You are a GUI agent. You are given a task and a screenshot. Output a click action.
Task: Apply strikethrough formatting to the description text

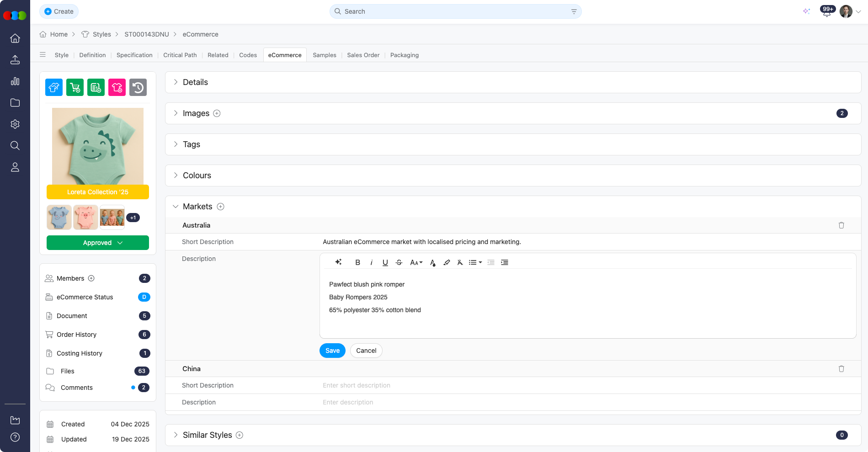pos(399,262)
